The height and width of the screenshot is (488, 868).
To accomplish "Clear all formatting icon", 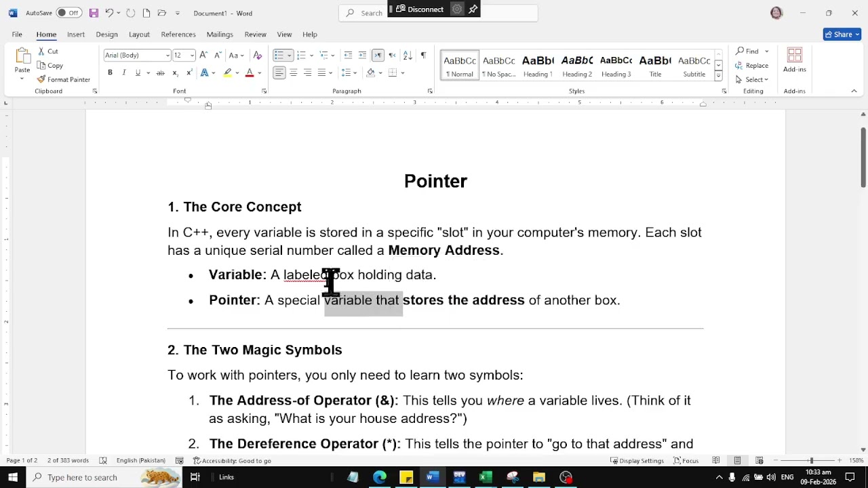I will click(x=257, y=55).
